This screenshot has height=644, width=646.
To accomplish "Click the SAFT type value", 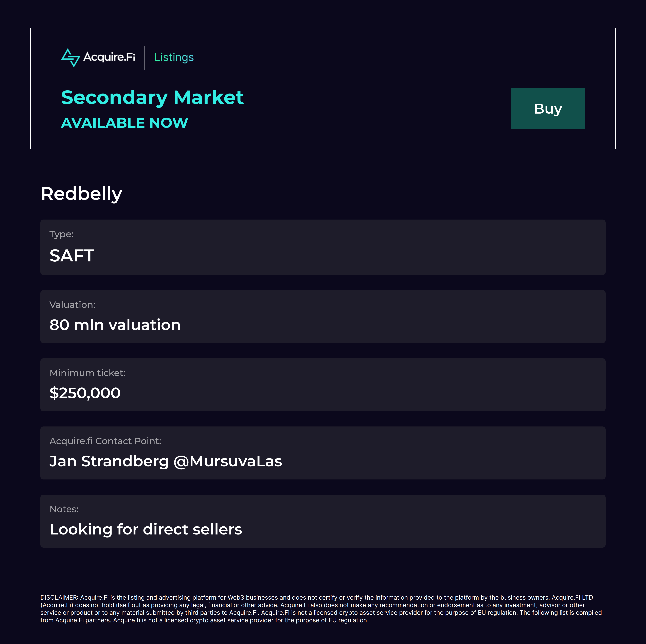I will tap(72, 256).
